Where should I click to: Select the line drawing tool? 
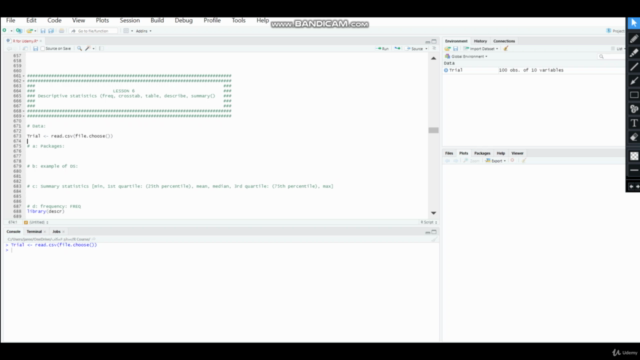633,67
